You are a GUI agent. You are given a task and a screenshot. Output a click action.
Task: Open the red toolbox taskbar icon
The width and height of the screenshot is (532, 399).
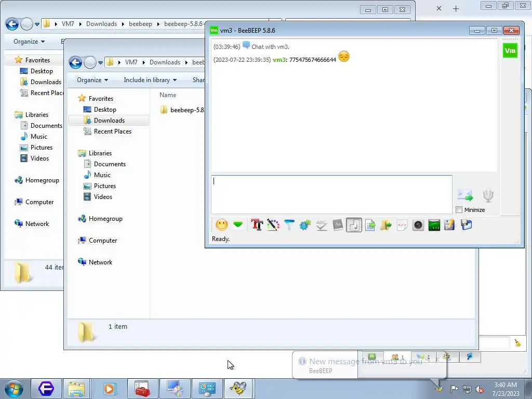click(142, 389)
